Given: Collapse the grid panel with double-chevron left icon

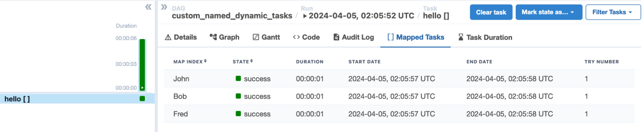Looking at the screenshot, I should pyautogui.click(x=148, y=7).
